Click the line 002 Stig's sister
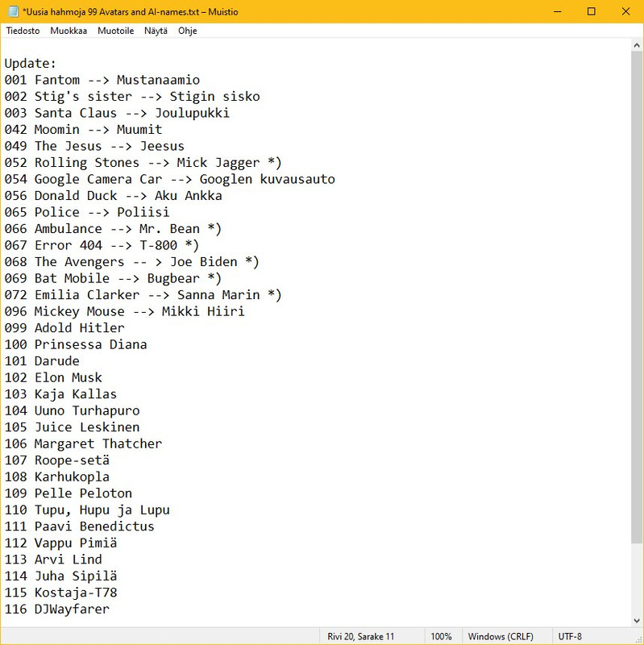 (132, 96)
